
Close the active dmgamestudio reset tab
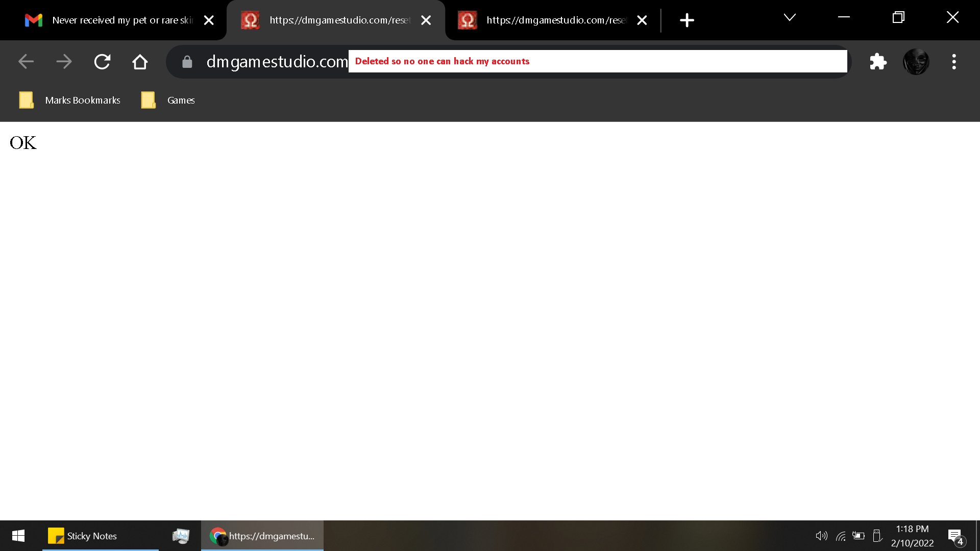[426, 20]
